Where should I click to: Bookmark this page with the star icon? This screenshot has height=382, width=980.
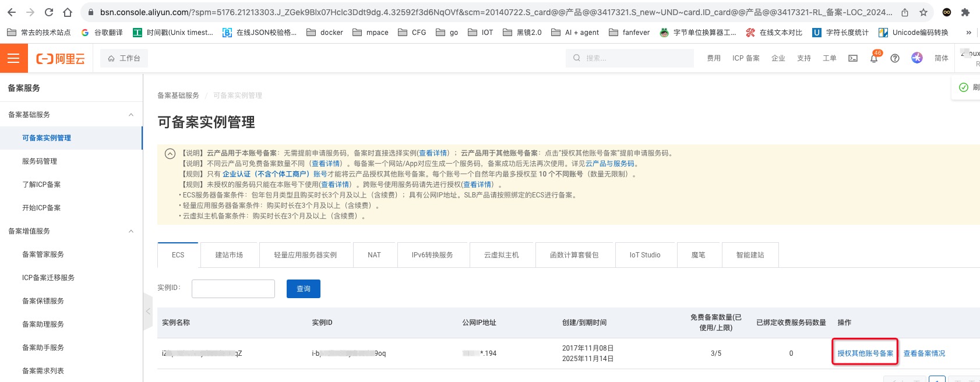pyautogui.click(x=923, y=12)
